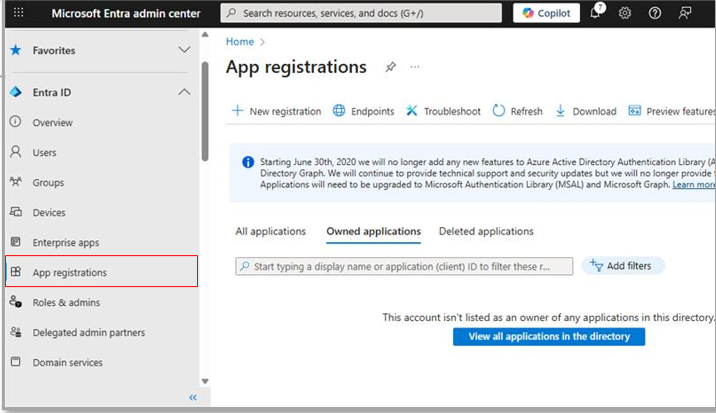
Task: Click Troubleshoot in the toolbar
Action: [443, 111]
